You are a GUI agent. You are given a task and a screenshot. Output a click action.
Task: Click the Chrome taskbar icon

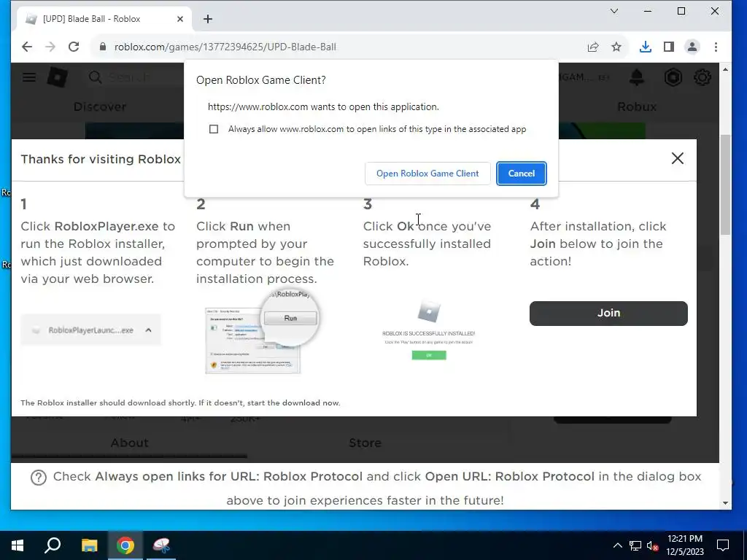(125, 545)
